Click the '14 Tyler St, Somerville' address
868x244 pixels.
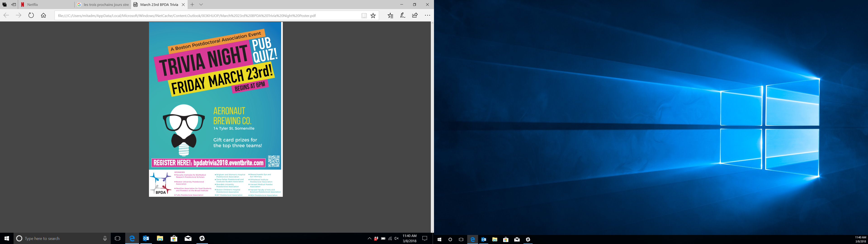pyautogui.click(x=234, y=128)
